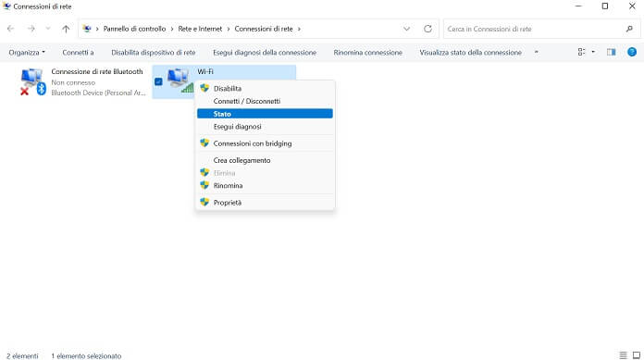Go forward with the forward arrow

coord(31,29)
